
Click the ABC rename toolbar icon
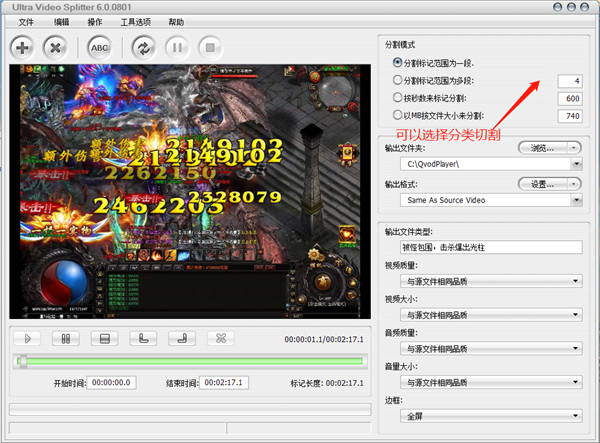99,48
